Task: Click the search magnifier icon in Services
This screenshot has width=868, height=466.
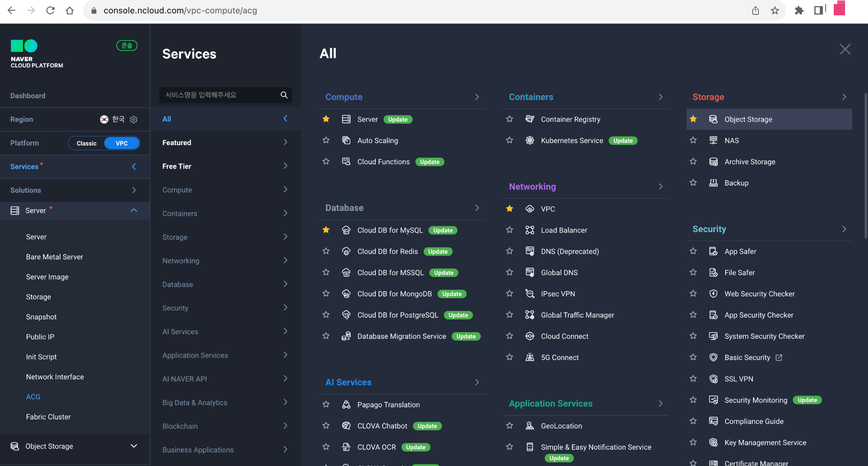Action: click(x=284, y=95)
